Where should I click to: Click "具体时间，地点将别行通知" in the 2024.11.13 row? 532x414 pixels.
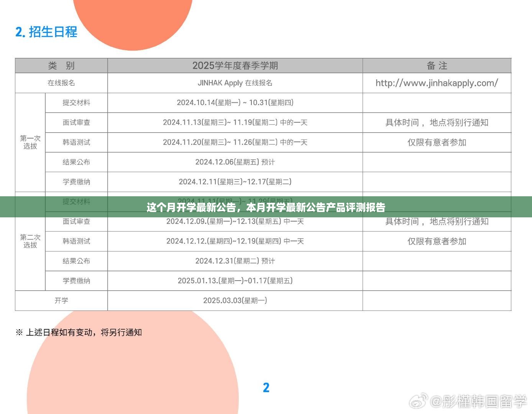click(437, 123)
